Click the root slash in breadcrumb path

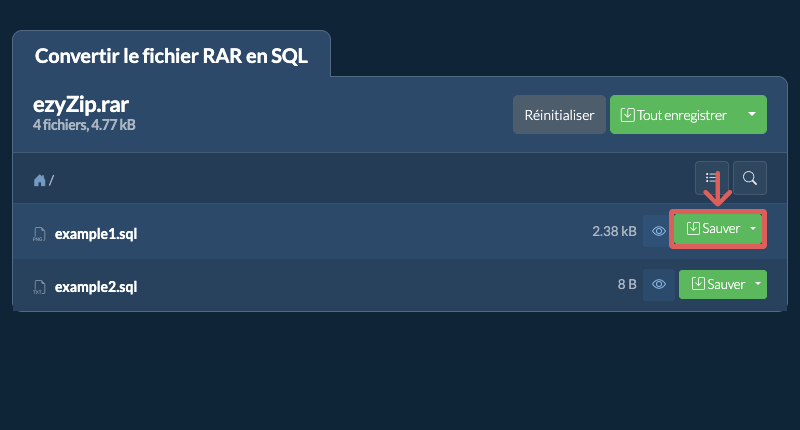pyautogui.click(x=51, y=180)
